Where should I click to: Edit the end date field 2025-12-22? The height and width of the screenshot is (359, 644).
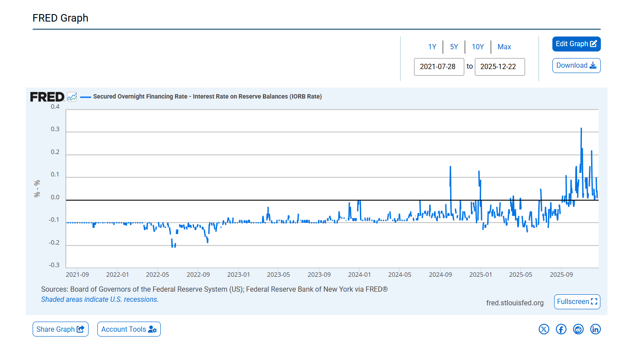point(500,67)
